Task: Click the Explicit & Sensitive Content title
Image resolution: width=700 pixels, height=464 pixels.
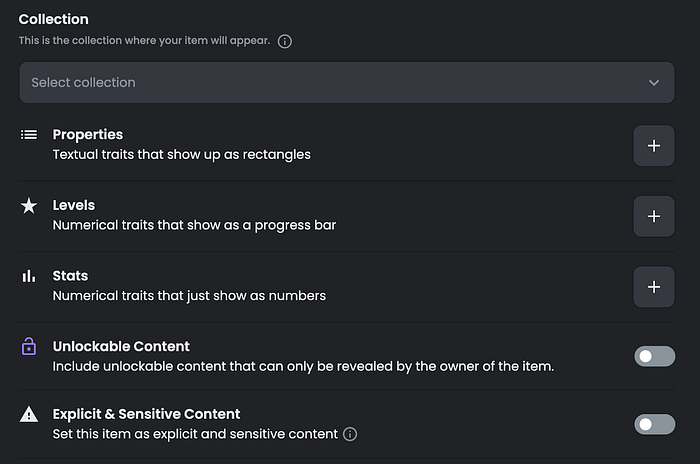Action: coord(146,414)
